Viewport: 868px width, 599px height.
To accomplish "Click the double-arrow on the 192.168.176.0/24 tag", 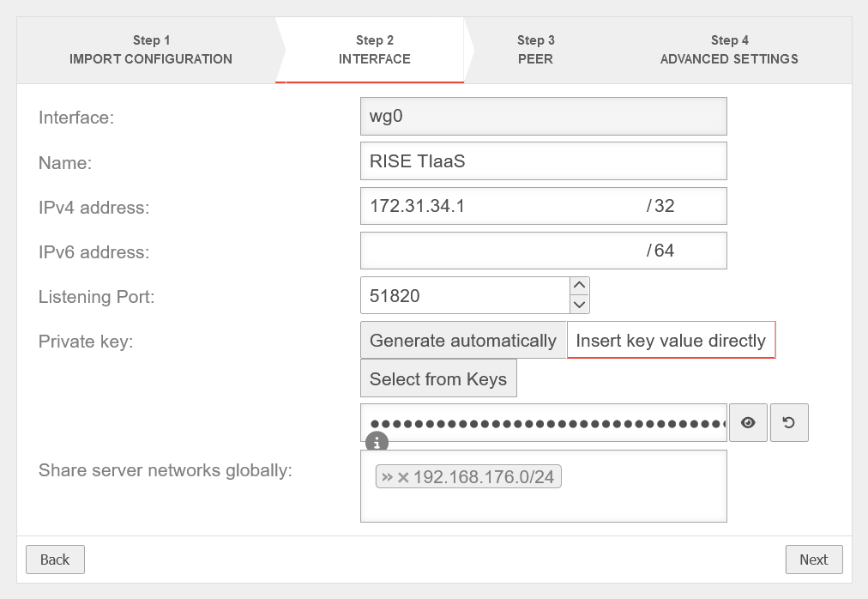I will (x=387, y=477).
